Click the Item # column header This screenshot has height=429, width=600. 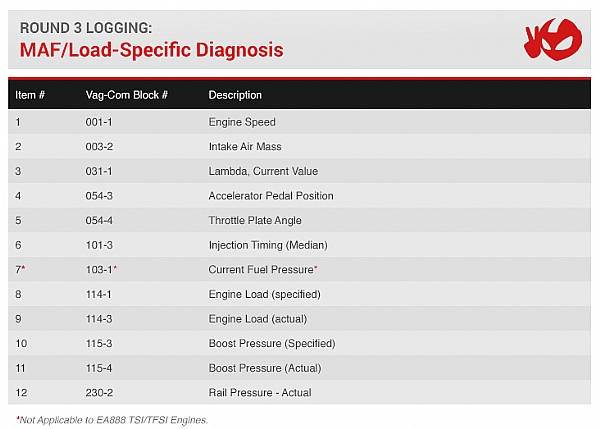point(30,95)
